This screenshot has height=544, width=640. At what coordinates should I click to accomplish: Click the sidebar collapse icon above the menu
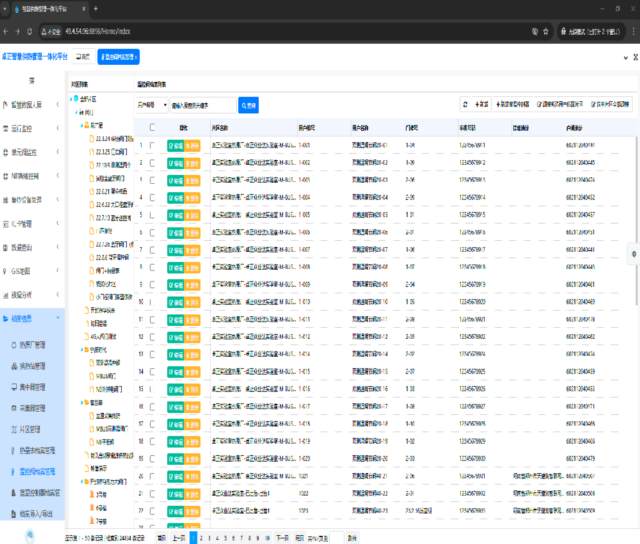click(x=32, y=80)
